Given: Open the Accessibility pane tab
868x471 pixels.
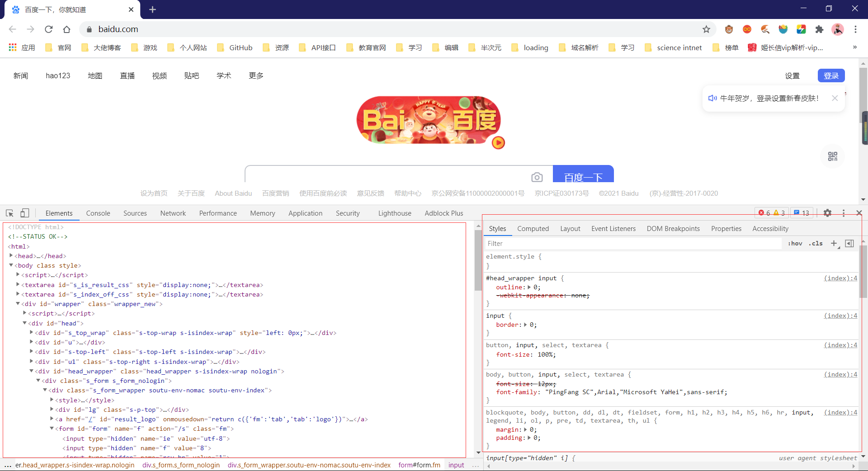Looking at the screenshot, I should tap(770, 229).
